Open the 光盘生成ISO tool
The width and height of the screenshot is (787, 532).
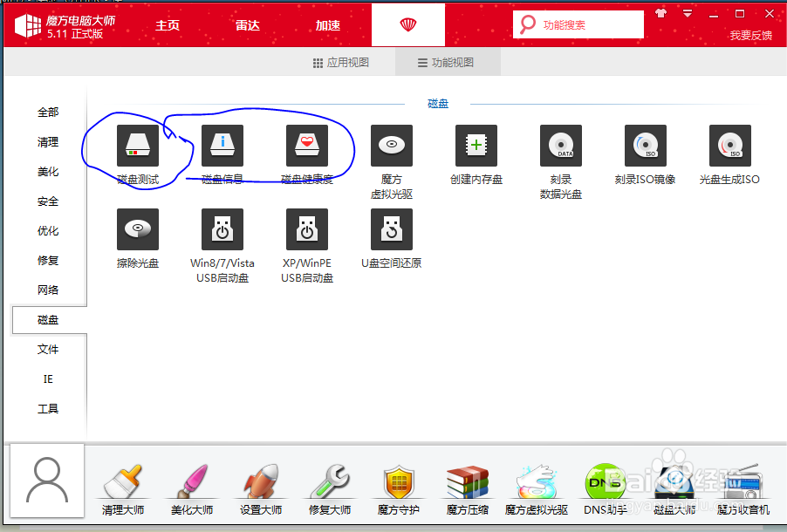[729, 146]
